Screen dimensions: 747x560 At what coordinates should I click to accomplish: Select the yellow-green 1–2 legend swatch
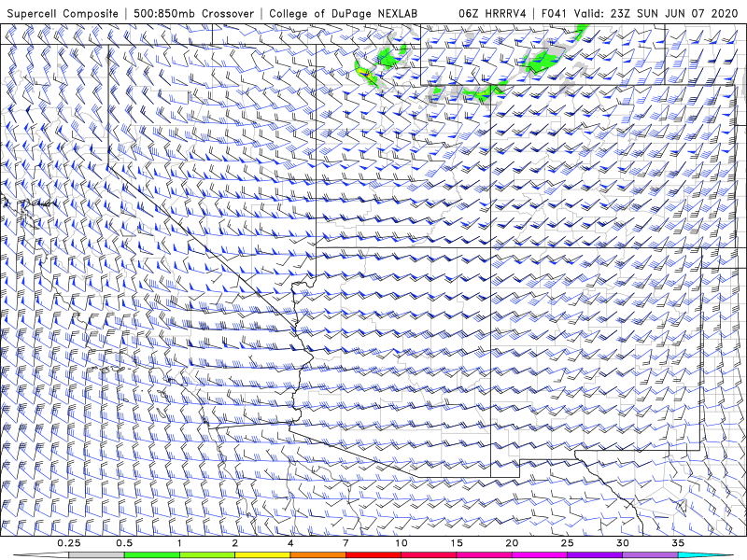click(207, 555)
